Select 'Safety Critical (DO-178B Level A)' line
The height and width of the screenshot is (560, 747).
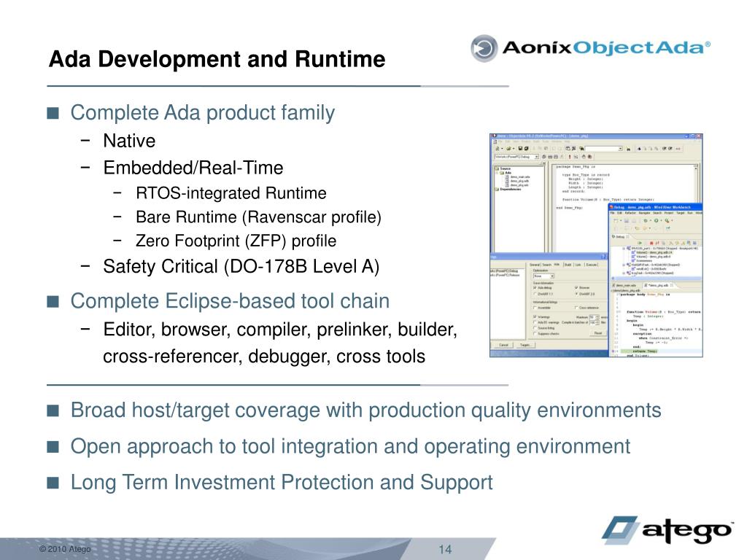click(241, 266)
